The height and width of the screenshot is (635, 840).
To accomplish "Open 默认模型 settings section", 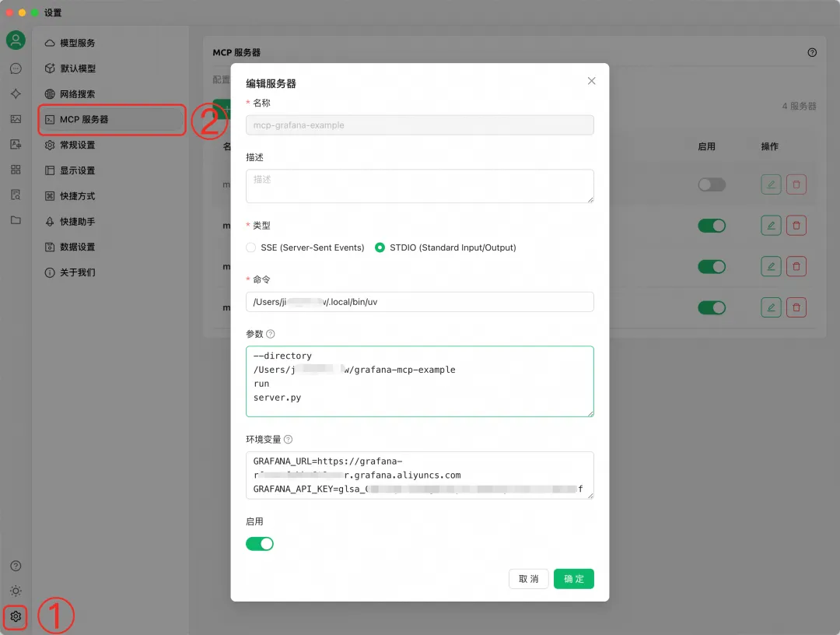I will tap(113, 68).
